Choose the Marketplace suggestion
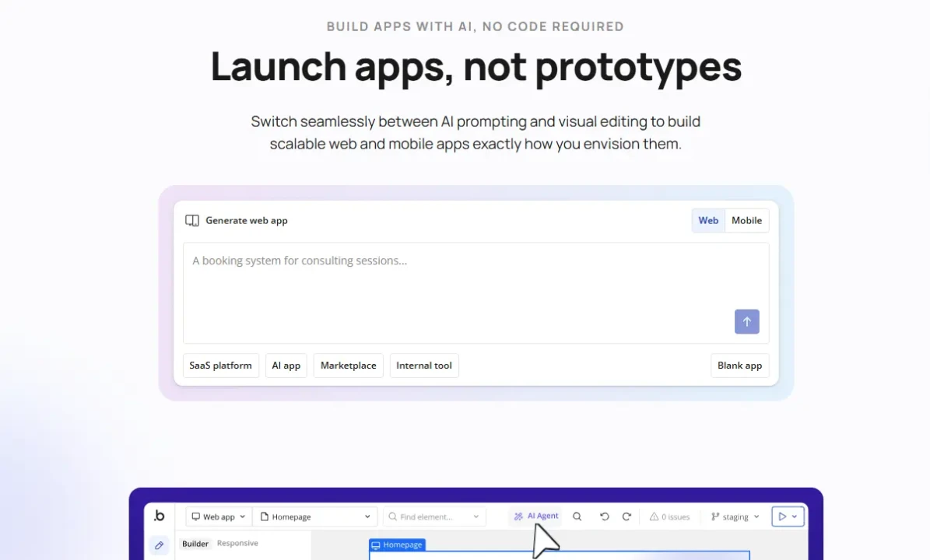This screenshot has height=560, width=930. pos(348,366)
